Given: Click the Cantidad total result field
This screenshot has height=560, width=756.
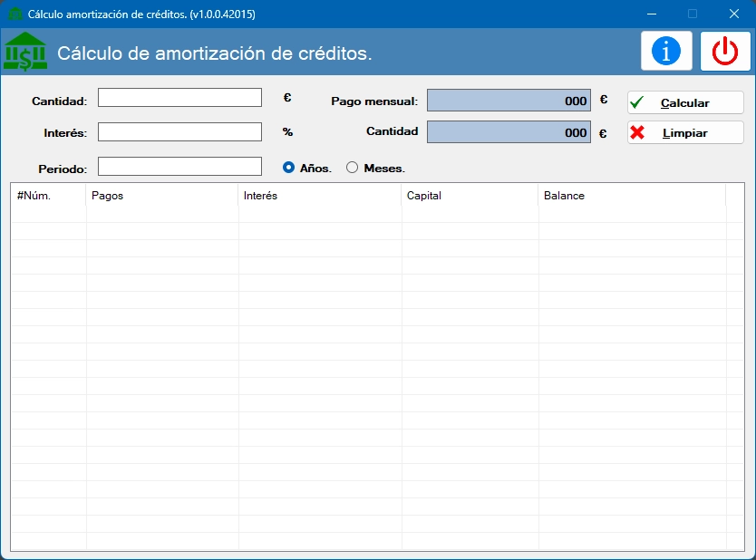Looking at the screenshot, I should (x=509, y=132).
